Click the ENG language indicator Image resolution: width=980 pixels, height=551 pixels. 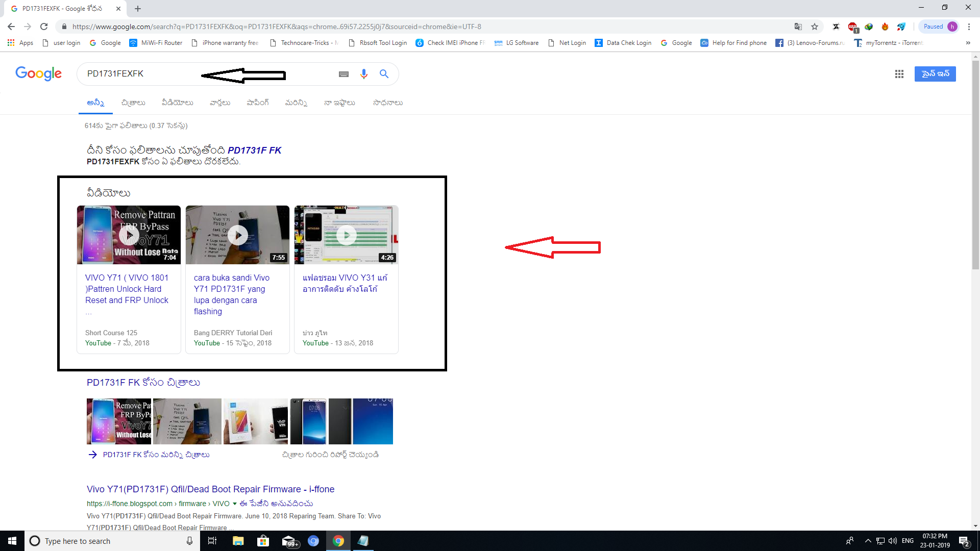pyautogui.click(x=908, y=541)
